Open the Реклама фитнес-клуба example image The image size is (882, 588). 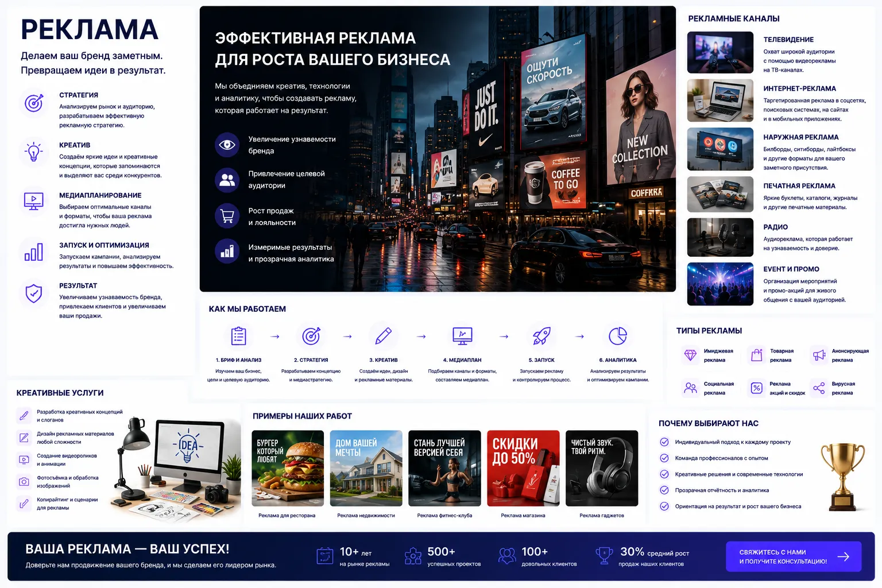(x=444, y=469)
